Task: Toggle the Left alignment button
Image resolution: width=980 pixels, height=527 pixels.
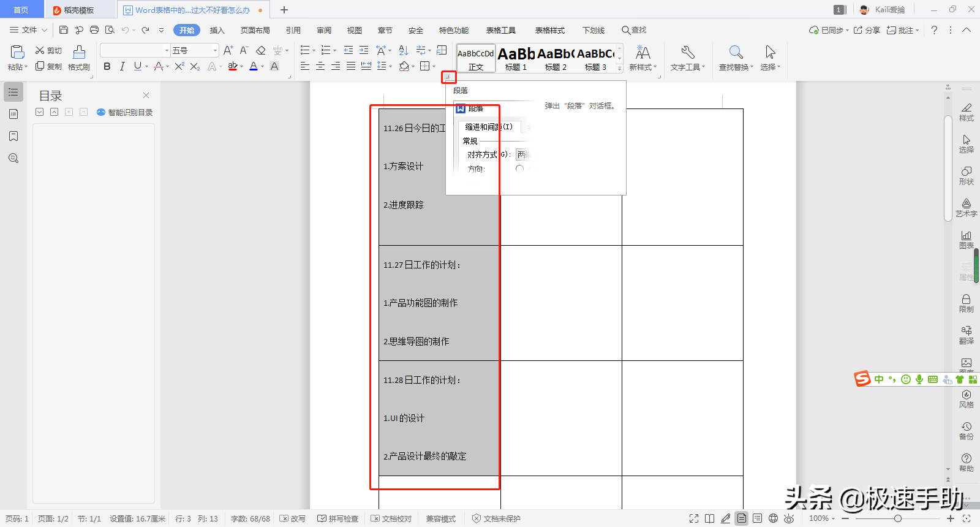Action: point(305,66)
